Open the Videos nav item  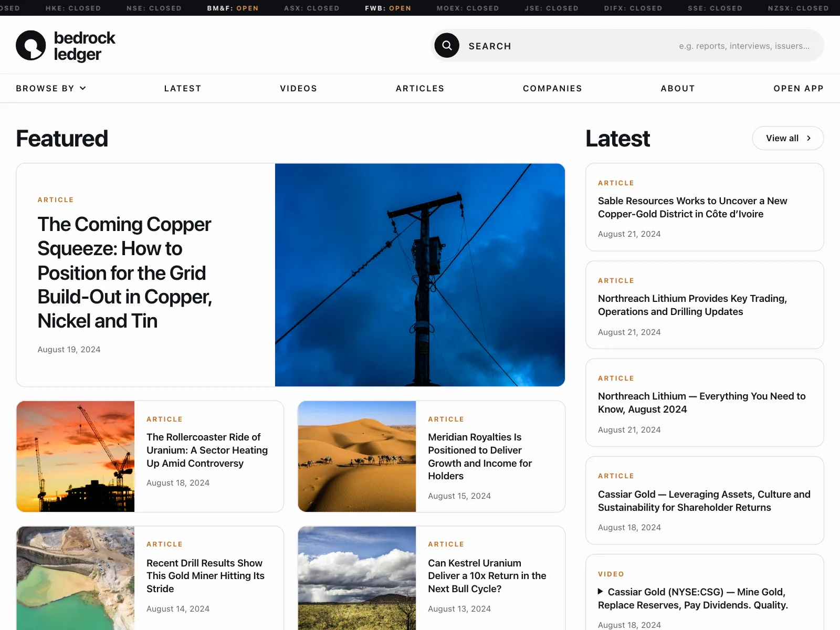click(299, 88)
